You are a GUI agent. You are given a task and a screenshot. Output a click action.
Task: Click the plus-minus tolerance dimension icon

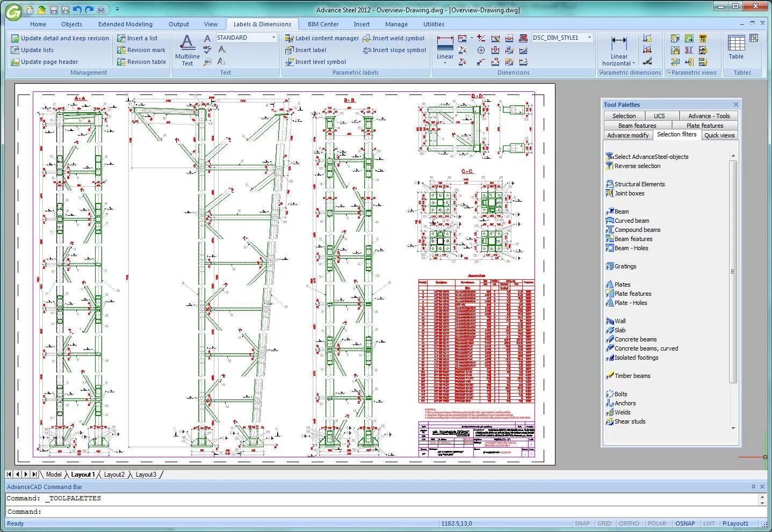tap(481, 38)
